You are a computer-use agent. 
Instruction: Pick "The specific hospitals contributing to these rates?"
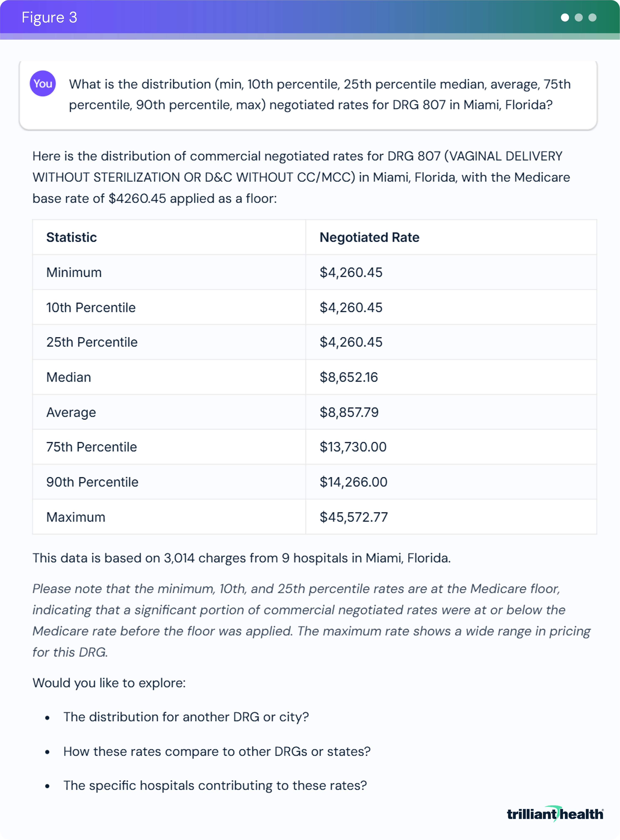(x=215, y=785)
